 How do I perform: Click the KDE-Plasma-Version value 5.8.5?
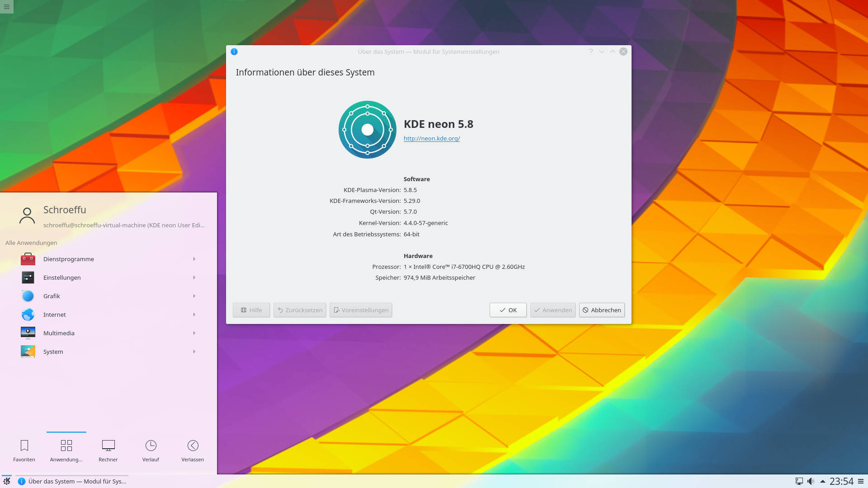[410, 190]
